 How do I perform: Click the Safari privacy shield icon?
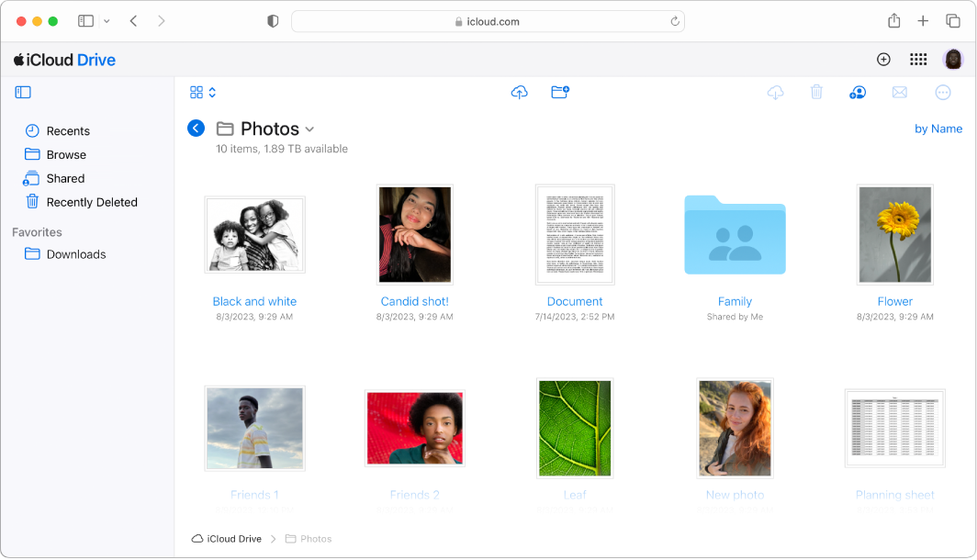point(273,21)
